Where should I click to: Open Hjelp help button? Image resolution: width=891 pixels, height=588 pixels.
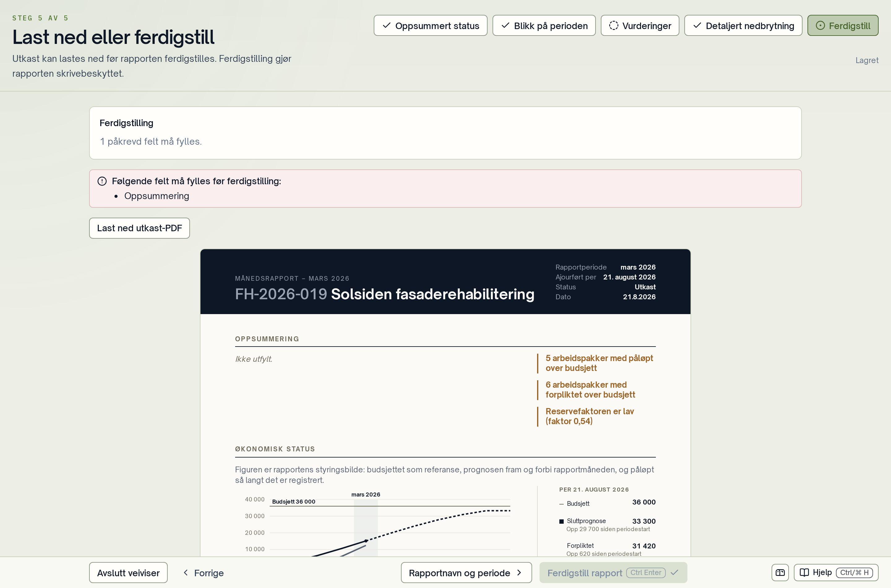(836, 573)
